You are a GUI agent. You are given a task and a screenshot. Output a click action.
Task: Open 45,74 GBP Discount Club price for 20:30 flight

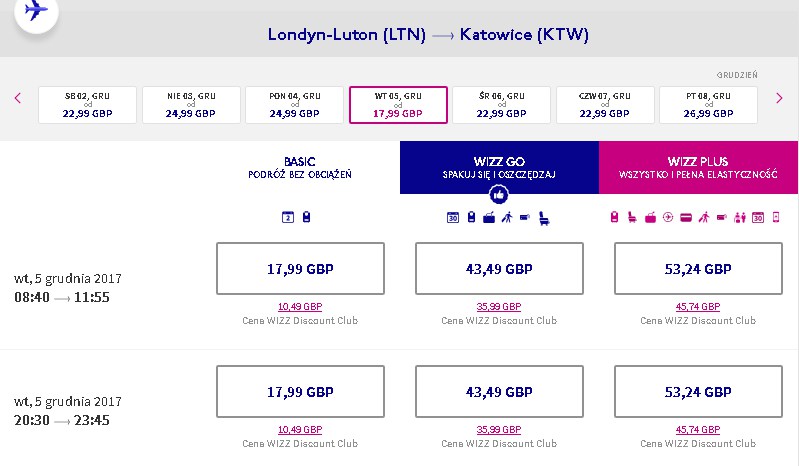[698, 430]
